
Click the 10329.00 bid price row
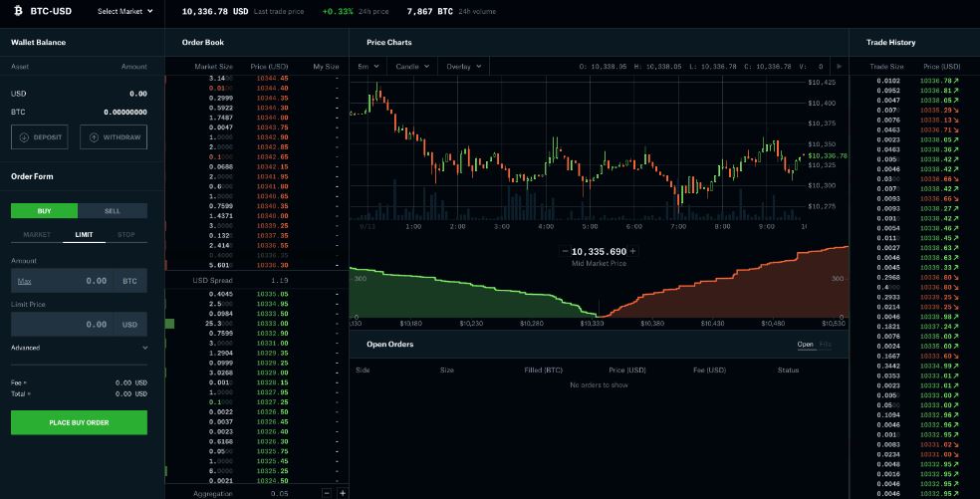(x=257, y=373)
